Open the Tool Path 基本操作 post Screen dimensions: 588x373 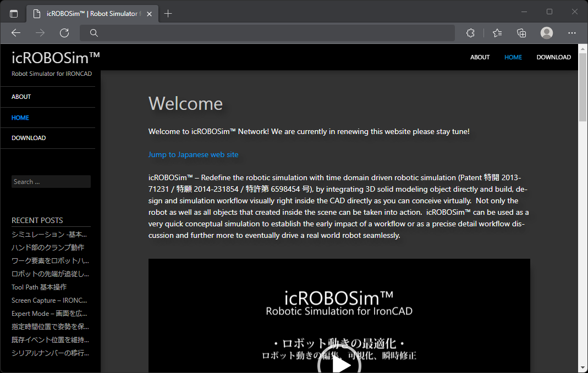click(x=38, y=287)
